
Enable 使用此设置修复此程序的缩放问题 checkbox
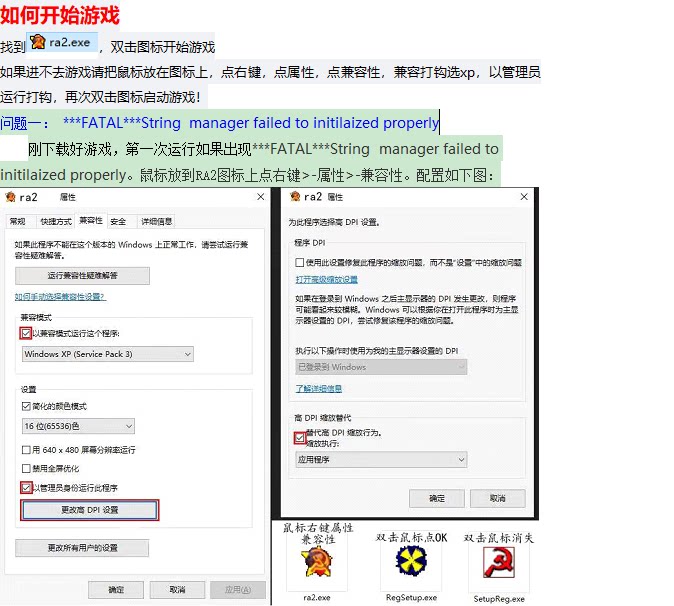[x=300, y=262]
